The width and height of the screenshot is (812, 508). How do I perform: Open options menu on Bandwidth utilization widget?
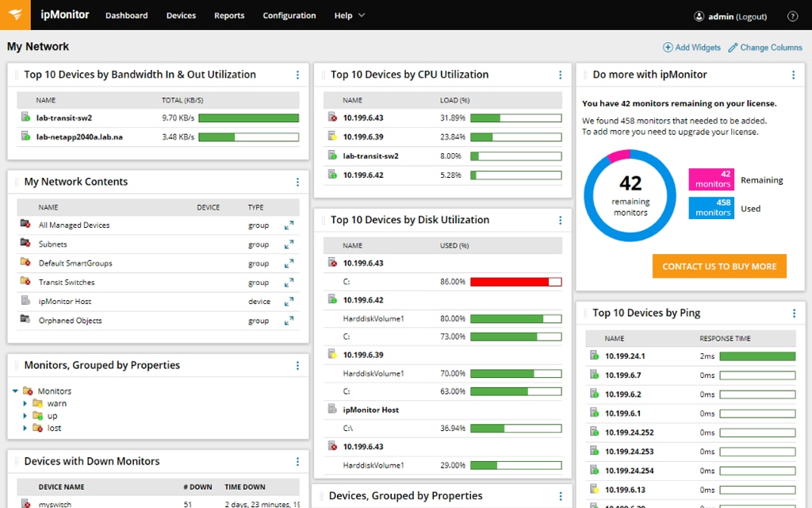pos(297,74)
